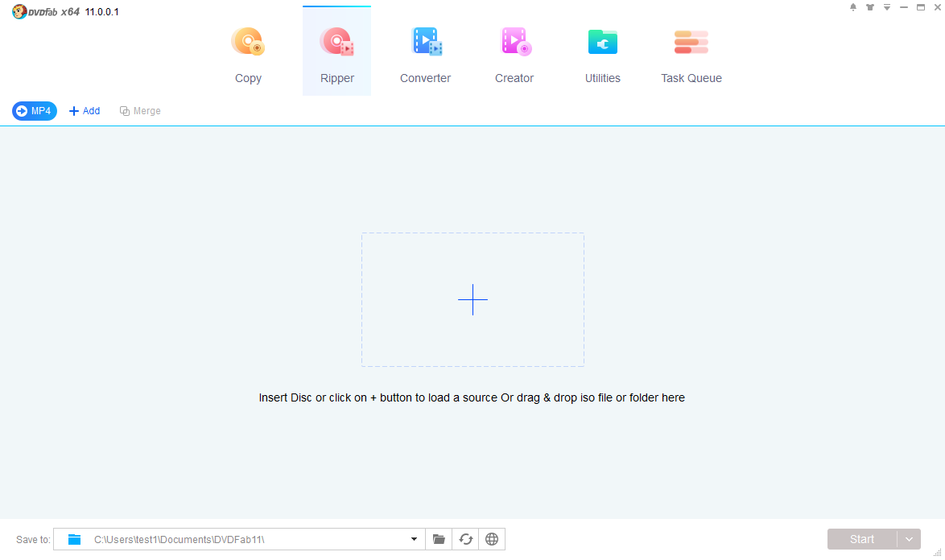945x560 pixels.
Task: Click the MP4 profile switcher button
Action: (35, 111)
